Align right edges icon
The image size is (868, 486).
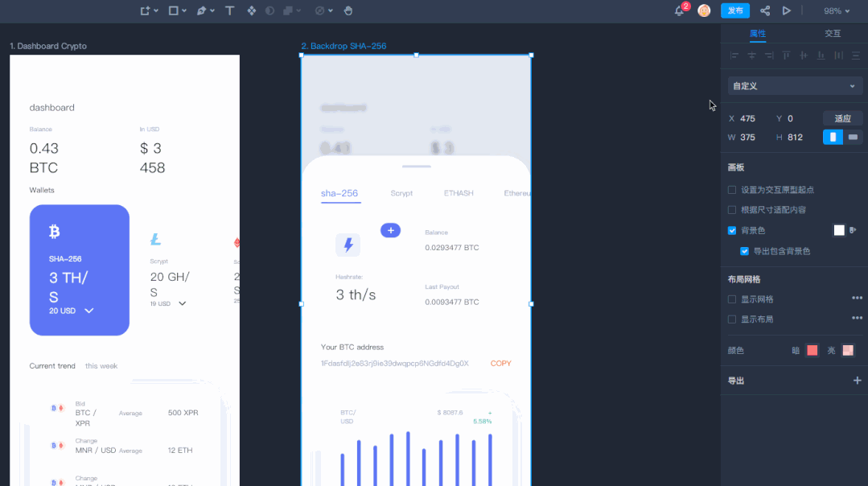[769, 56]
